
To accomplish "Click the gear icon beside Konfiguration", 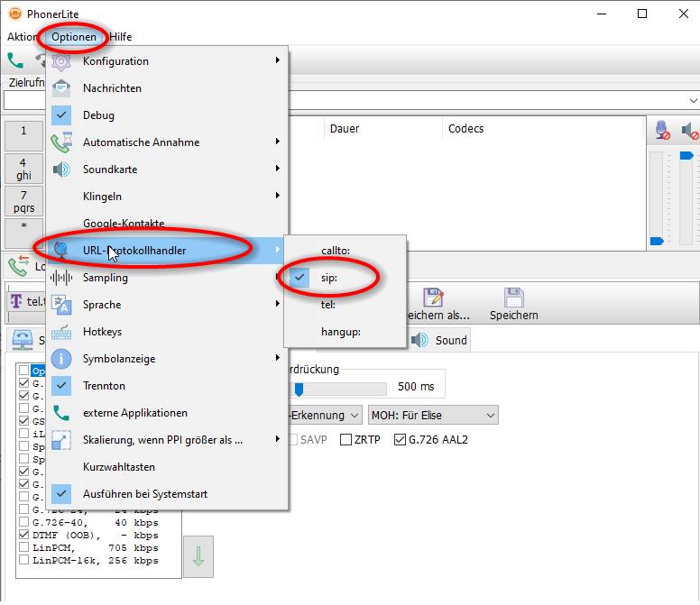I will pos(61,61).
